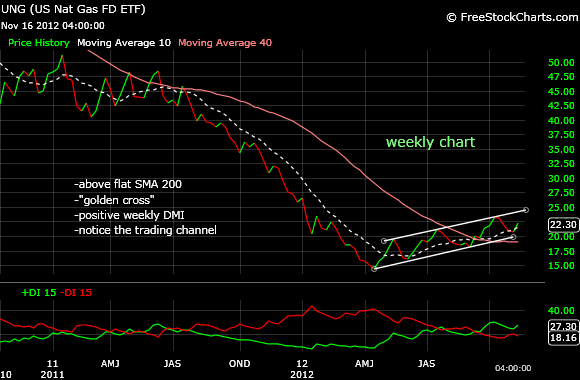
Task: Click the -DI 15 indicator label
Action: (75, 292)
